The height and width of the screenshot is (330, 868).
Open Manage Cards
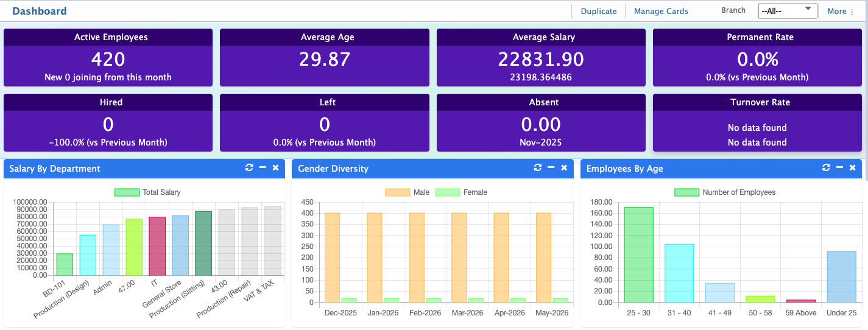pos(661,11)
